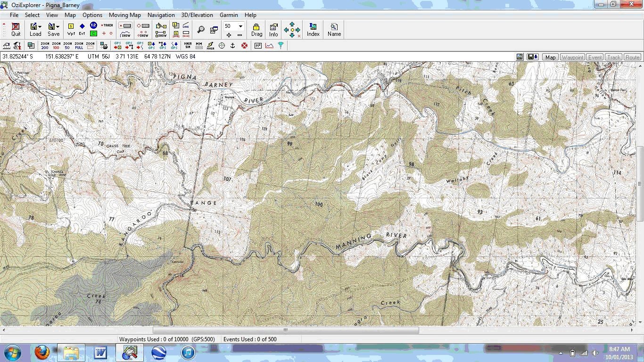Toggle the MM moving map icon
The image size is (644, 362).
199,46
